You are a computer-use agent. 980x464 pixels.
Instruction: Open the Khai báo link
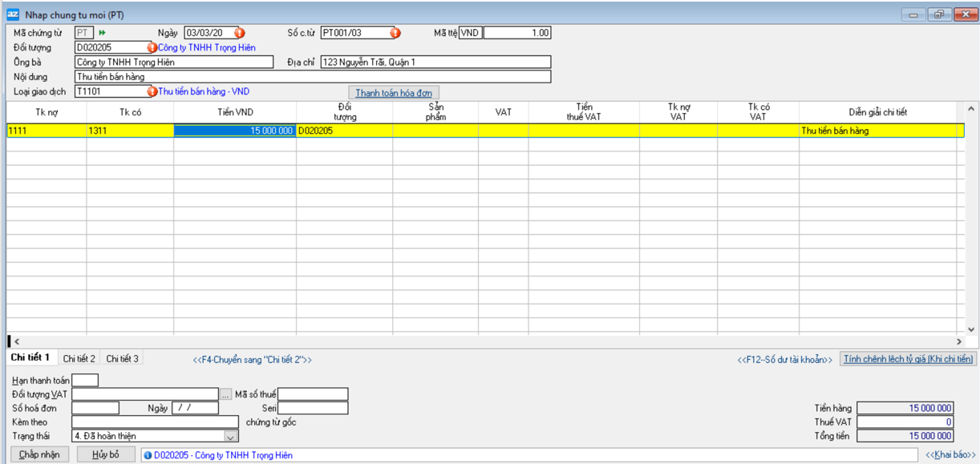(x=950, y=455)
